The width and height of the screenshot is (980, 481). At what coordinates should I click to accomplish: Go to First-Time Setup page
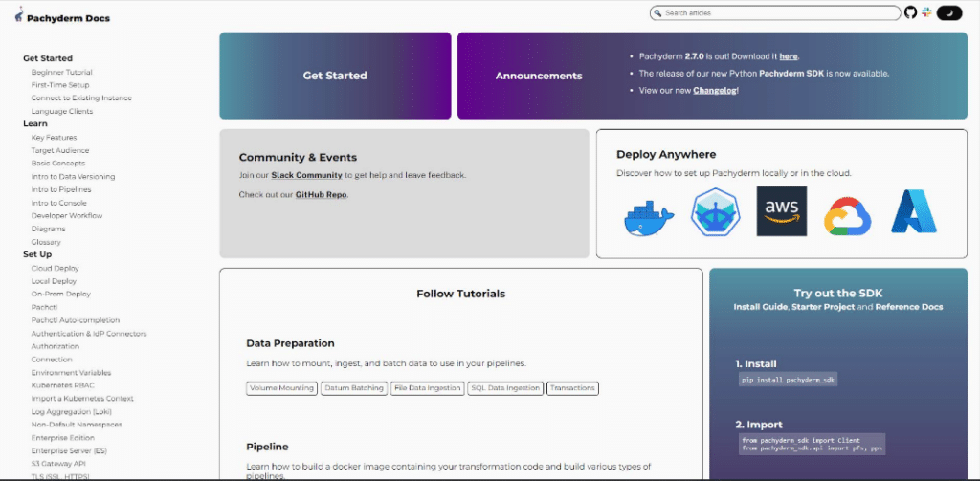(60, 85)
